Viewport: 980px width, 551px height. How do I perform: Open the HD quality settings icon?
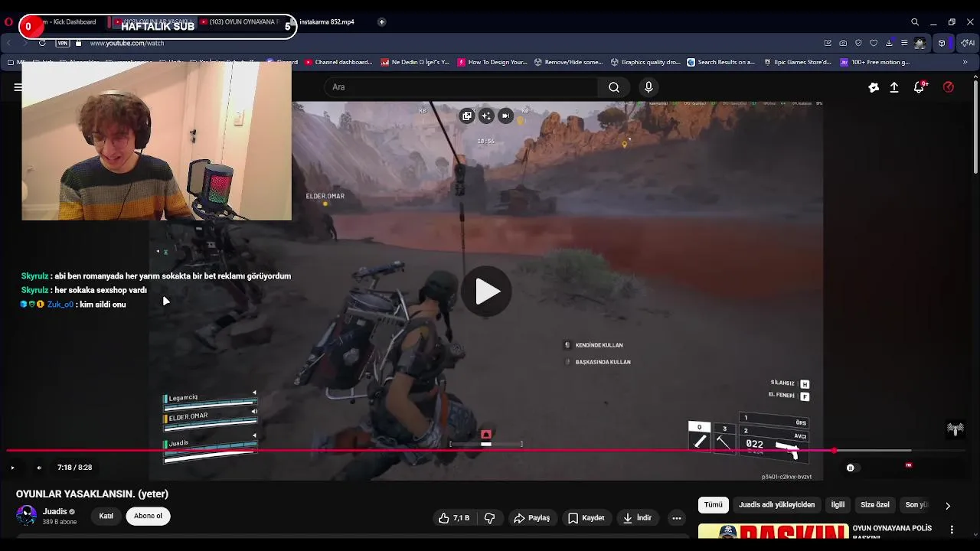tap(909, 465)
